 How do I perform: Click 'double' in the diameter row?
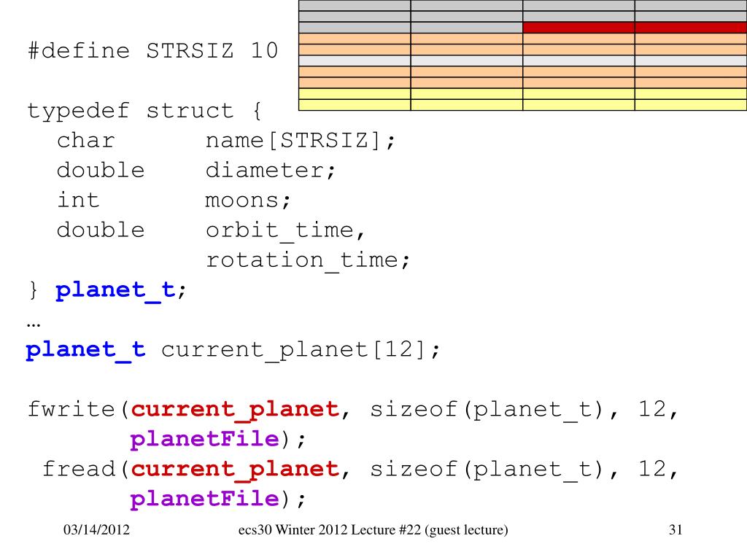(x=101, y=170)
